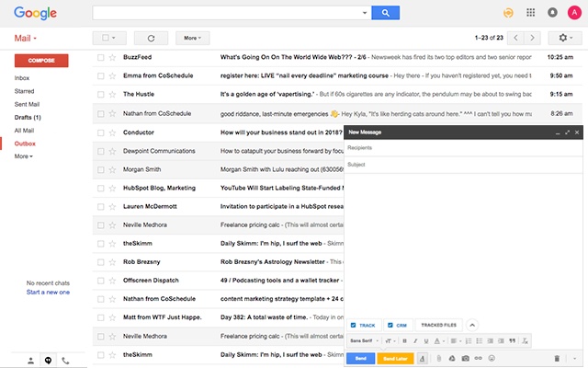Open the All Mail folder
Viewport: 588px width, 368px height.
(24, 131)
